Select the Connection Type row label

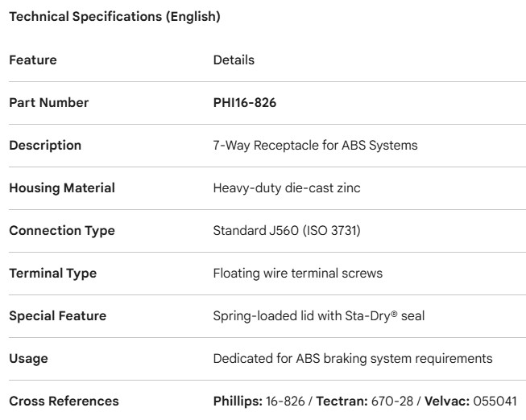pos(62,231)
